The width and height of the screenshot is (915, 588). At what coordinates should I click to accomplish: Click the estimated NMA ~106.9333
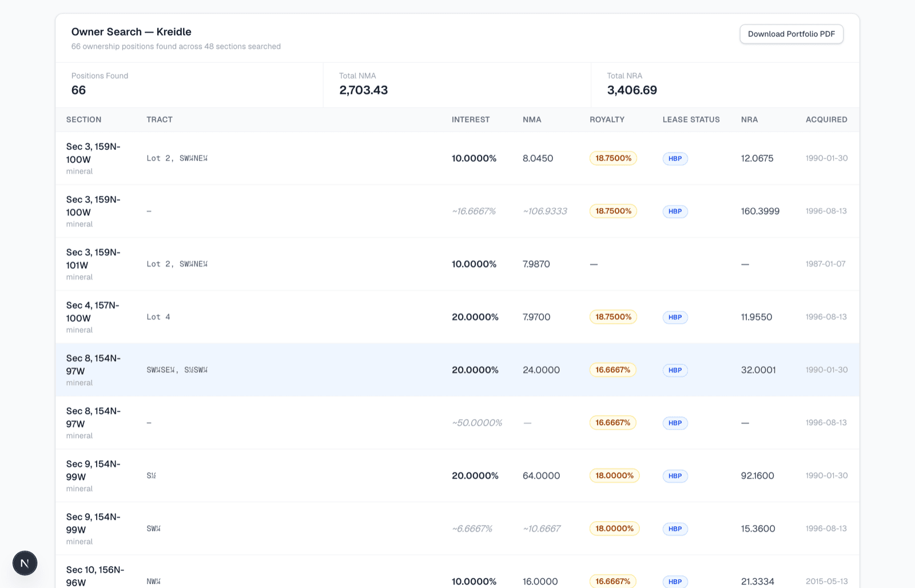coord(545,211)
